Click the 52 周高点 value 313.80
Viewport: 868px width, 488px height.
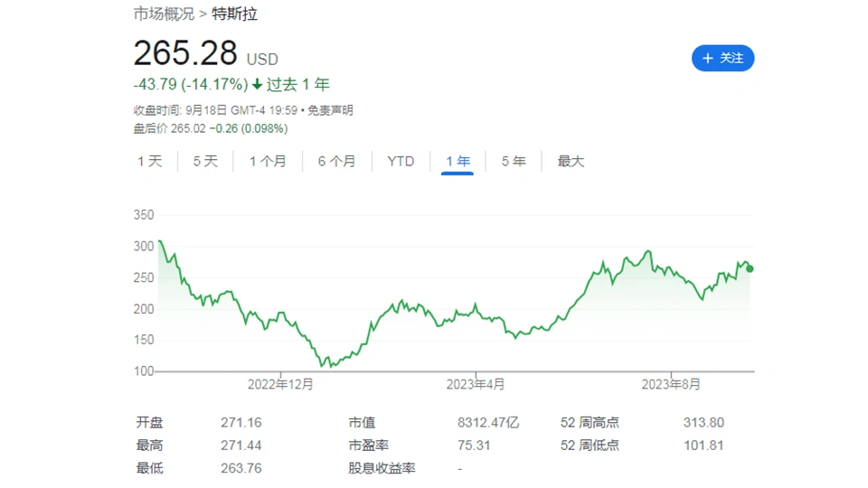coord(703,423)
